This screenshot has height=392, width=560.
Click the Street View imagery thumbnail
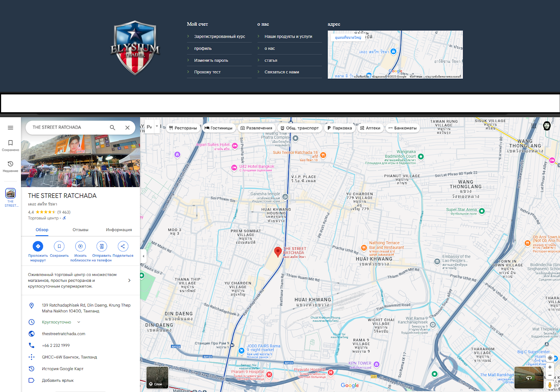tap(528, 378)
